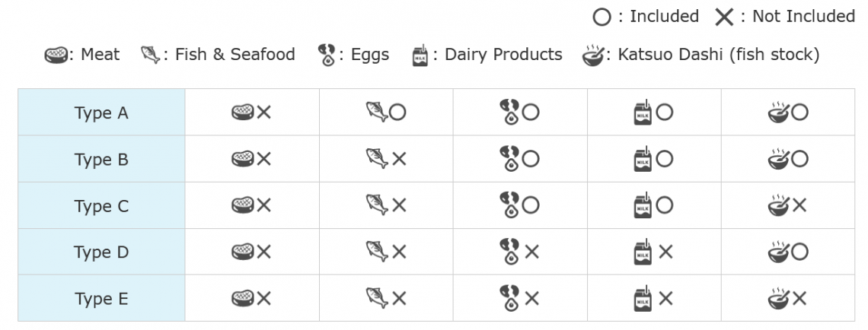The image size is (868, 330).
Task: Select the Type B row header
Action: (102, 159)
